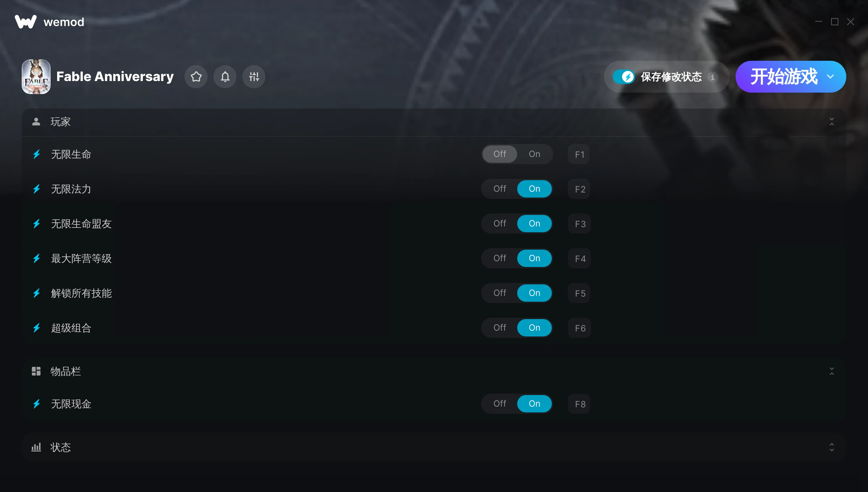Click the WeMod logo icon
Screen dimensions: 868x492
tap(26, 22)
